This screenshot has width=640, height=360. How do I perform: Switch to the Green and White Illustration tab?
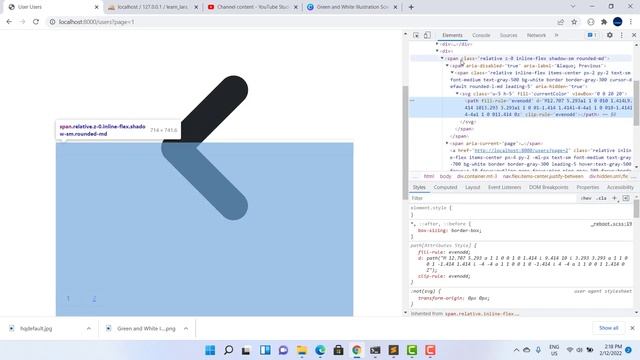(353, 7)
